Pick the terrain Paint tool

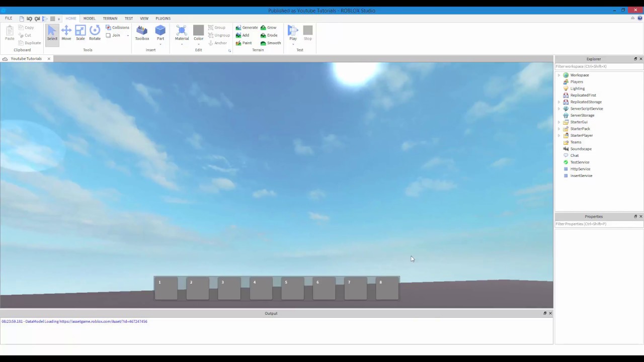[244, 43]
